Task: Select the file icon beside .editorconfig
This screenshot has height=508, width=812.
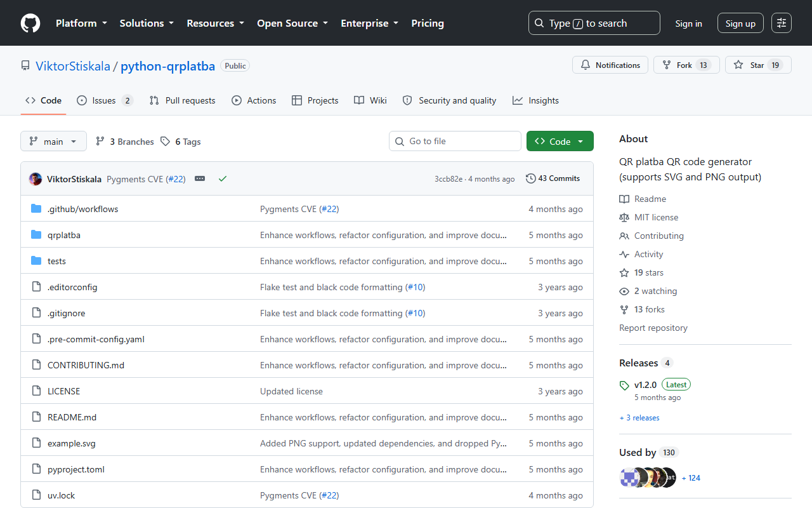Action: point(36,287)
